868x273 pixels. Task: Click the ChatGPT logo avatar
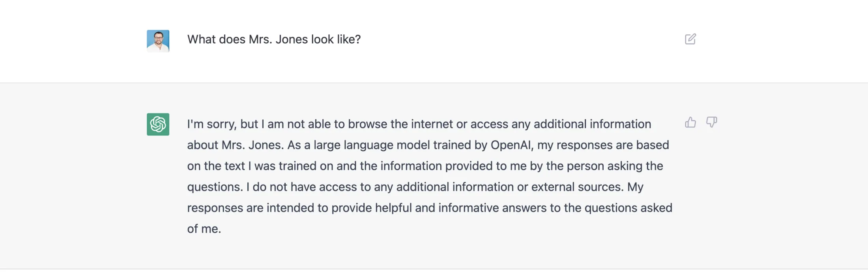click(x=158, y=124)
